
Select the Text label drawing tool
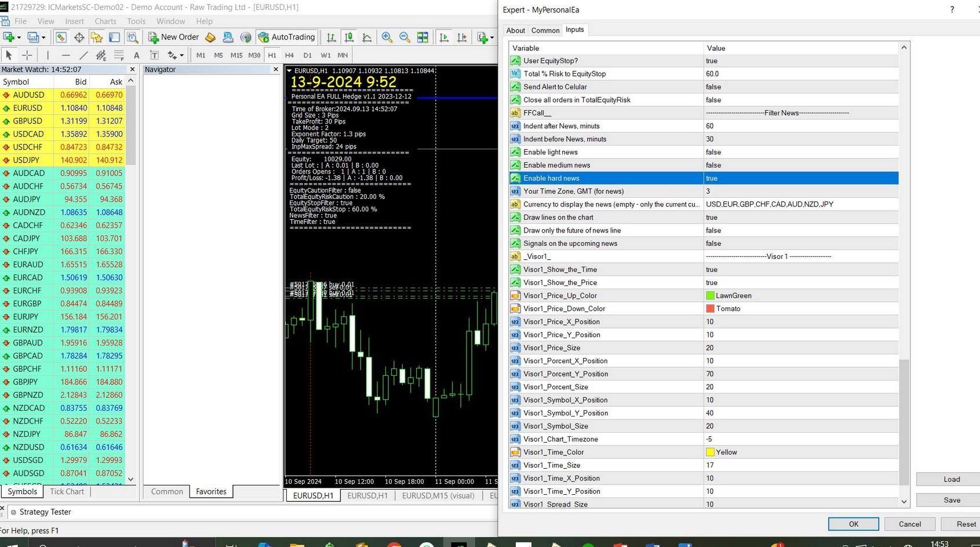[154, 55]
